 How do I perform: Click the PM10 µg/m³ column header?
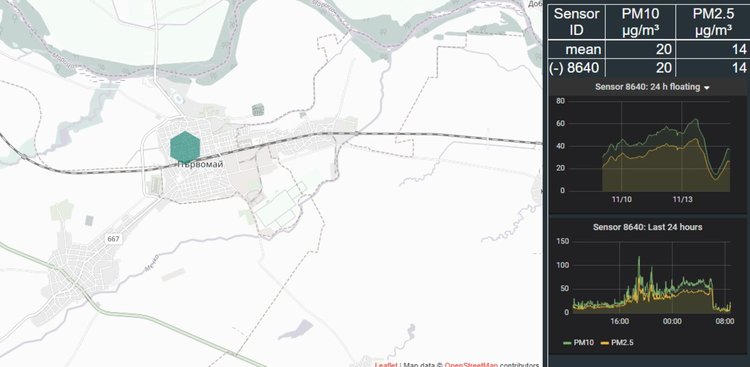tap(640, 22)
